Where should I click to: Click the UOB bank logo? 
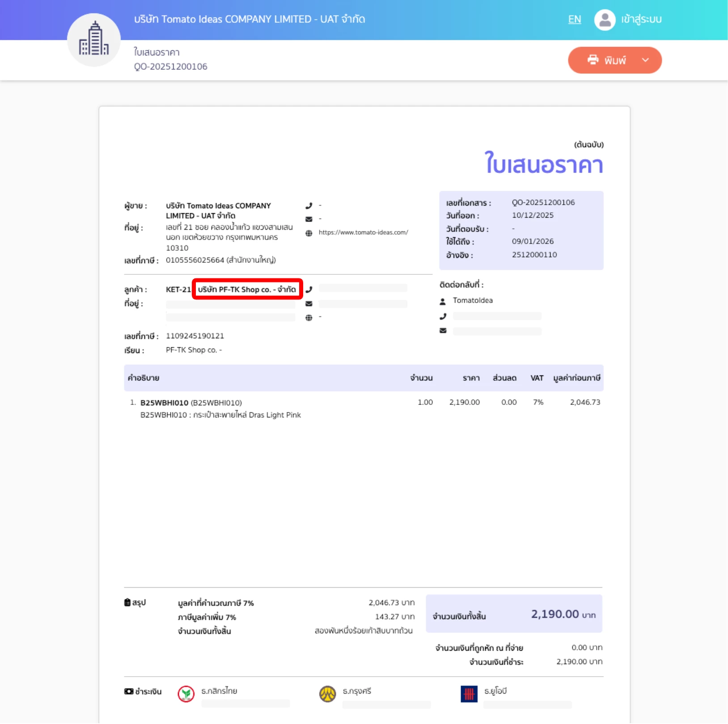469,694
